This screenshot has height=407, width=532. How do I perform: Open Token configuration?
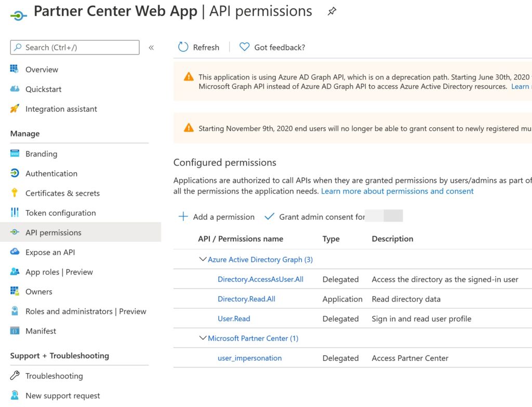point(60,213)
